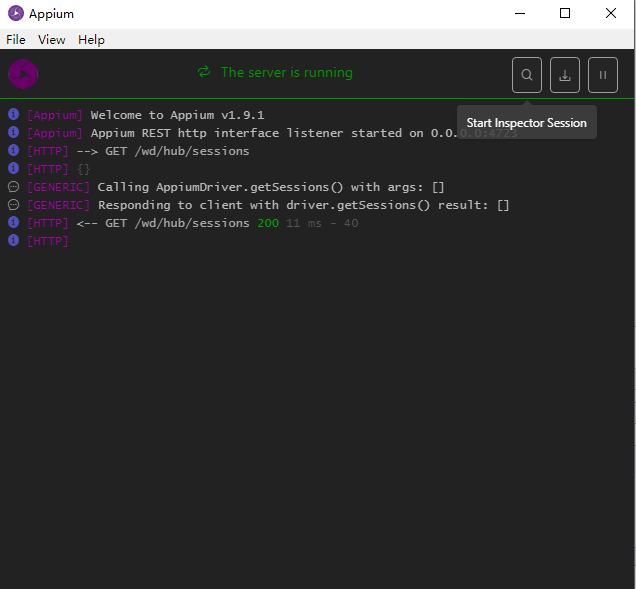Click the '--> GET /wd/hub/sessions' log entry
The image size is (636, 589).
click(x=163, y=151)
